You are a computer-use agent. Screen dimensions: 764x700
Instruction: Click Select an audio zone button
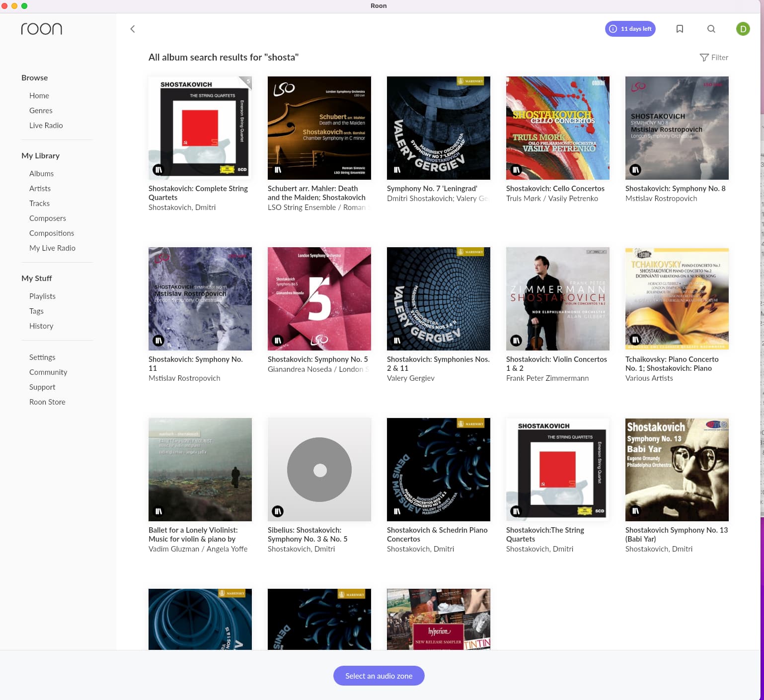click(x=379, y=676)
